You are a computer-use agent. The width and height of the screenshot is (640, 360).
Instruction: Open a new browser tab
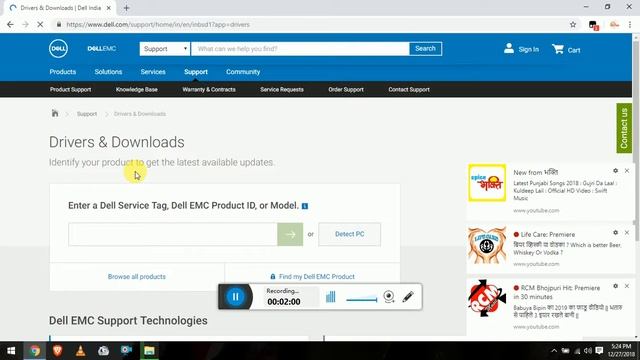click(127, 8)
